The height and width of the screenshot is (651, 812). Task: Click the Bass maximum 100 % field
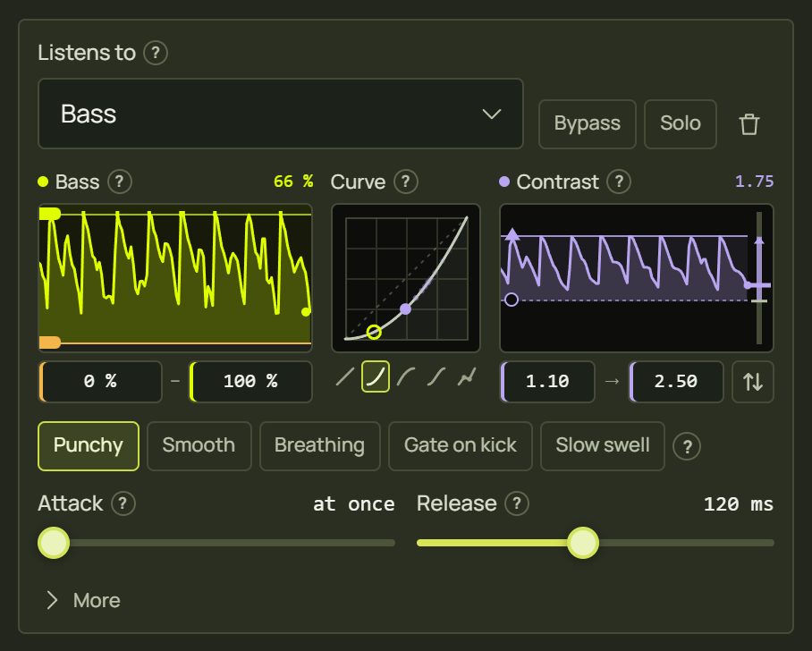tap(250, 382)
